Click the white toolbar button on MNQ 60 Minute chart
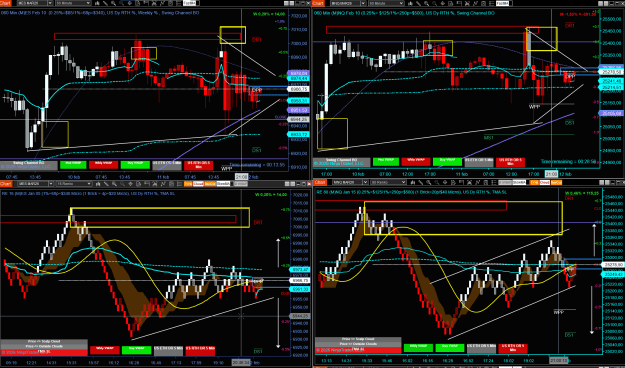The height and width of the screenshot is (368, 625). tap(504, 3)
